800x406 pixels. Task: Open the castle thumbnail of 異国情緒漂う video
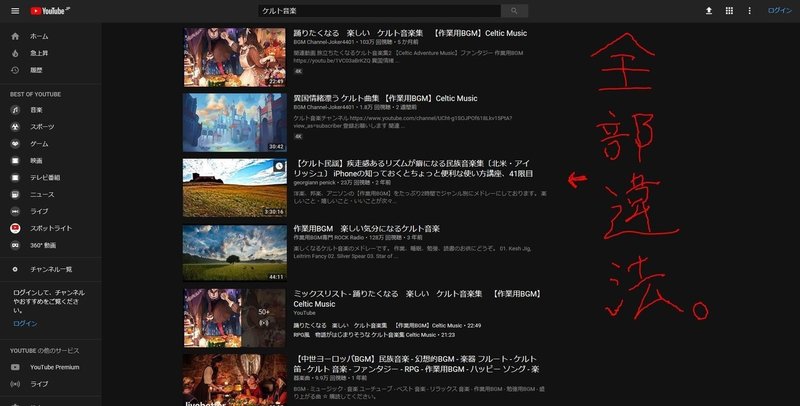(235, 122)
